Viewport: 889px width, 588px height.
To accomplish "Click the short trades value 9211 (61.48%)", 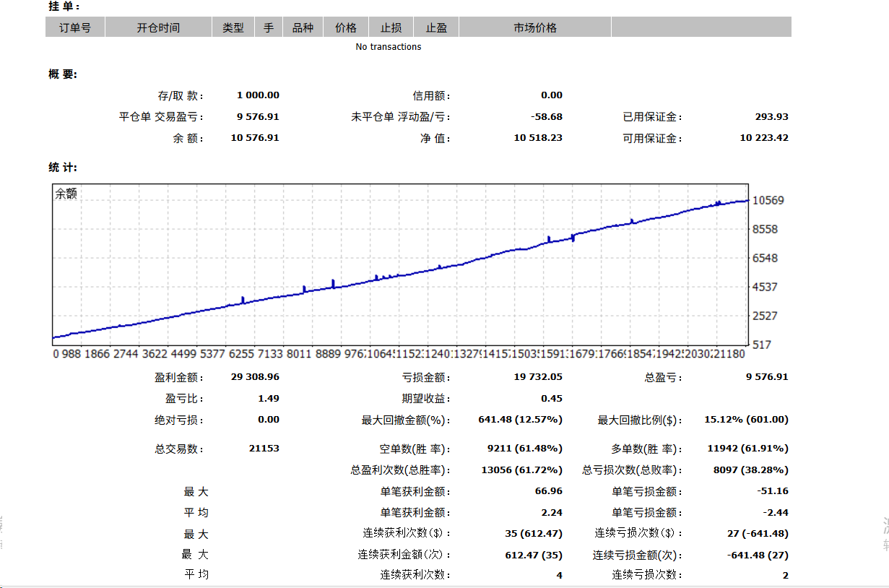I will [525, 449].
